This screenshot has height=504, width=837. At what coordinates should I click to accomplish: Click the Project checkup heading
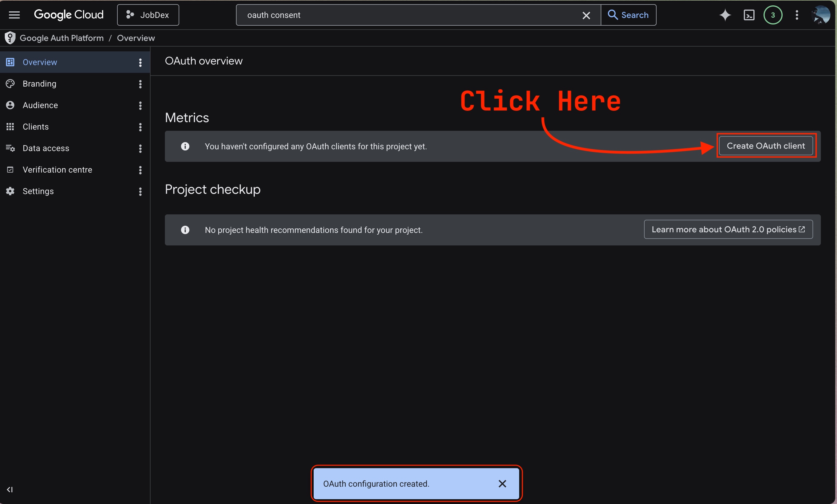(213, 189)
